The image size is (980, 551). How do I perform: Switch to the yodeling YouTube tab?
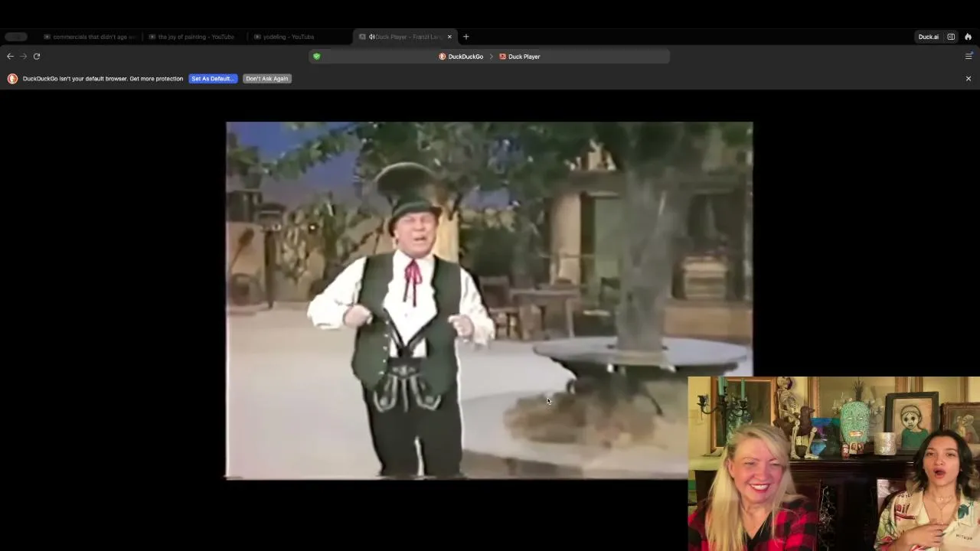coord(284,37)
